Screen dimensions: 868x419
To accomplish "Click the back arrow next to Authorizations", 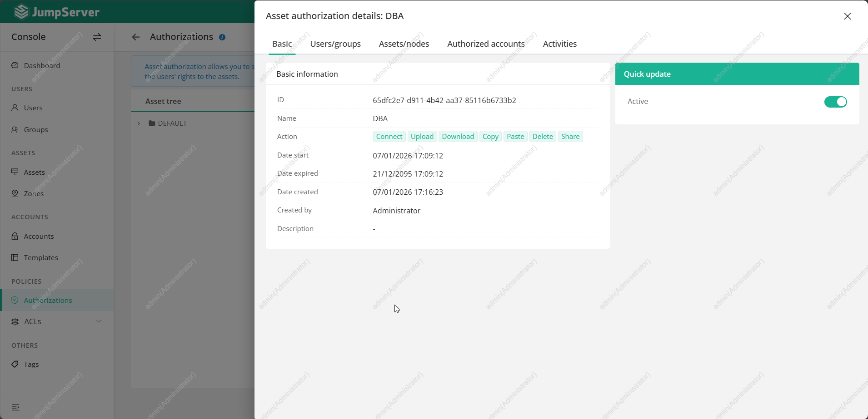I will (x=136, y=37).
